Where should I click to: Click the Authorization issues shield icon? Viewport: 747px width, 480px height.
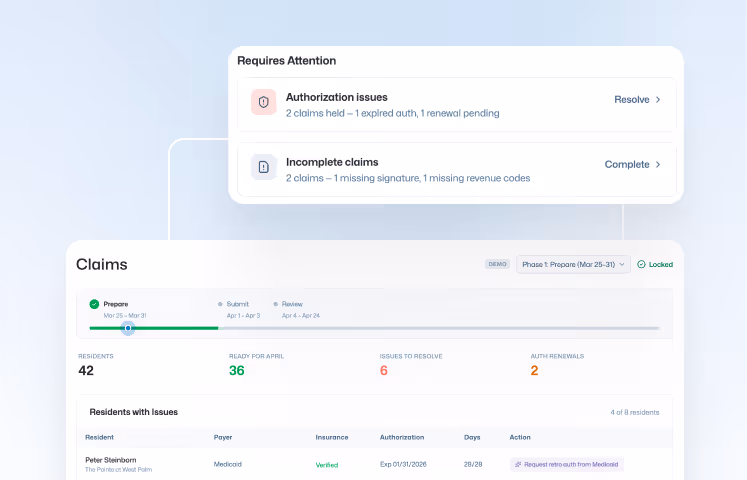tap(263, 102)
